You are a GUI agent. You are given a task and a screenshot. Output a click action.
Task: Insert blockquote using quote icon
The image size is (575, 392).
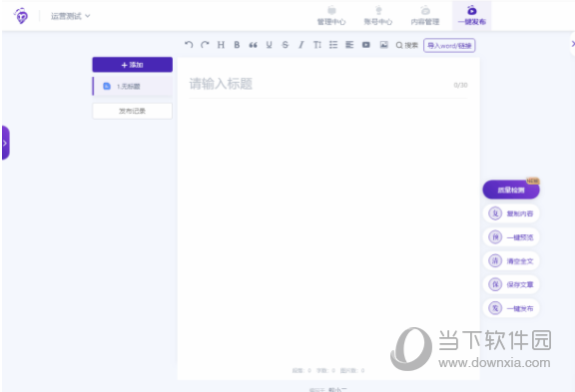pos(253,45)
